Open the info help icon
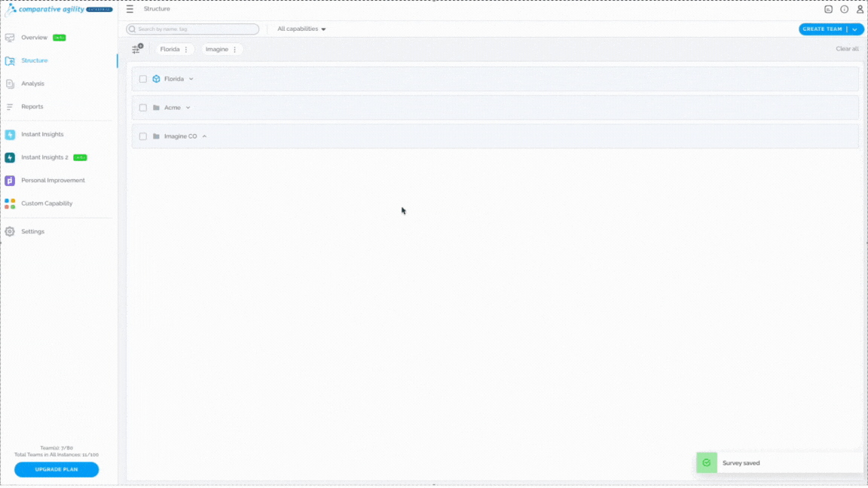The width and height of the screenshot is (868, 488). 844,9
